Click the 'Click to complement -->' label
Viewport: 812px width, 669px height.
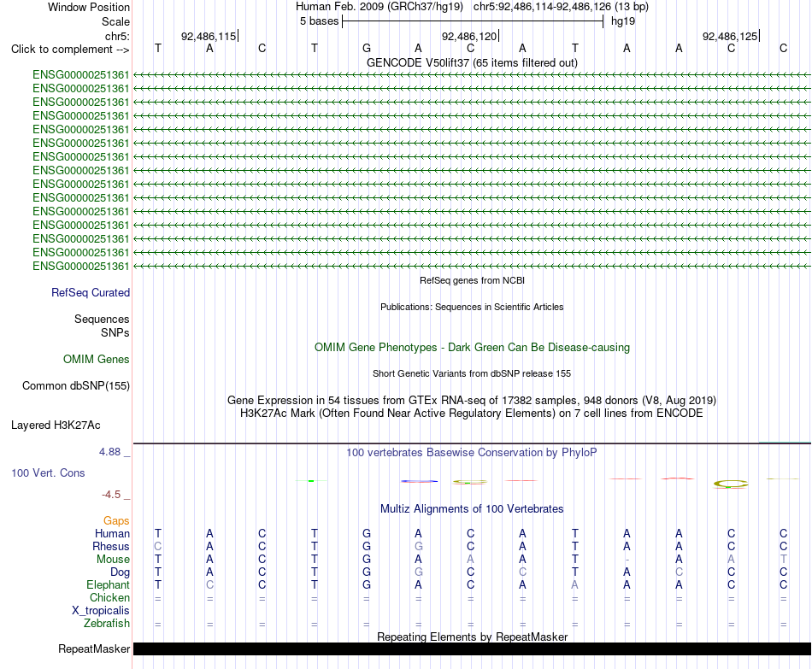[x=70, y=50]
